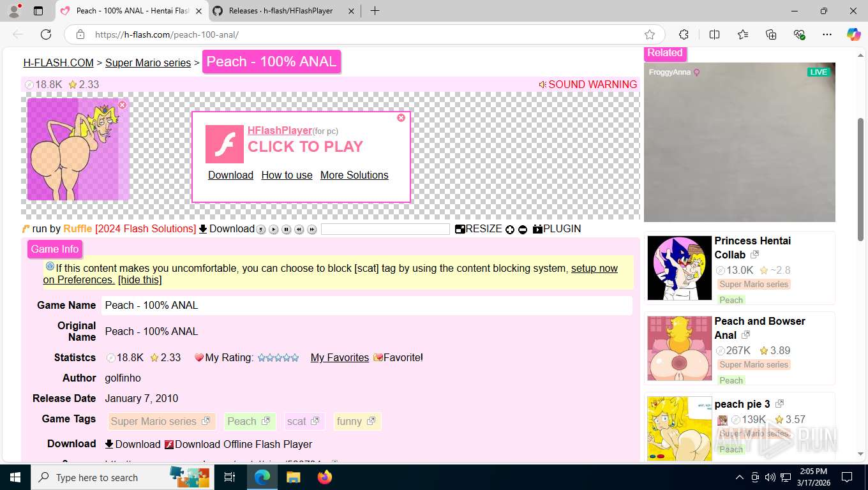Open Super Mario series breadcrumb link
The height and width of the screenshot is (490, 868).
148,63
